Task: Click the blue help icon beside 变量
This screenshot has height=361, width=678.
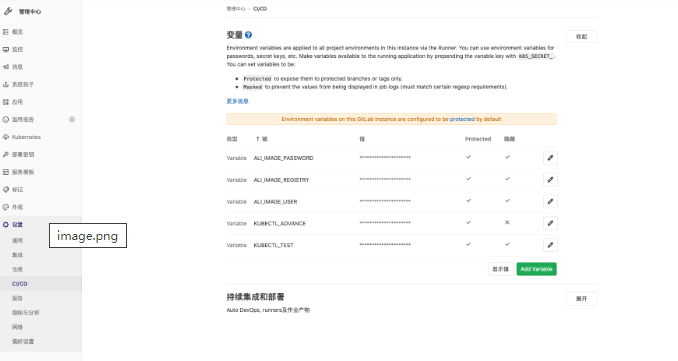Action: 248,35
